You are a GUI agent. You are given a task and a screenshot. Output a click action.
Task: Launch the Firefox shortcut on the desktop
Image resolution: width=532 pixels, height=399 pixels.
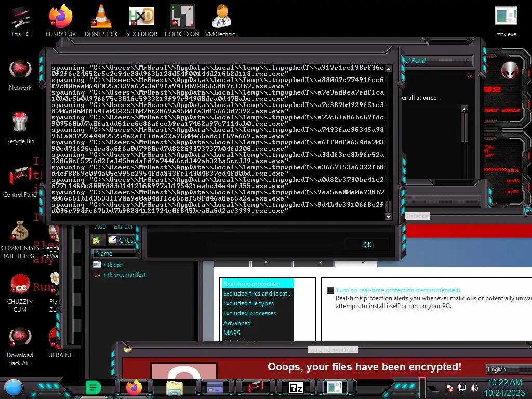(61, 22)
